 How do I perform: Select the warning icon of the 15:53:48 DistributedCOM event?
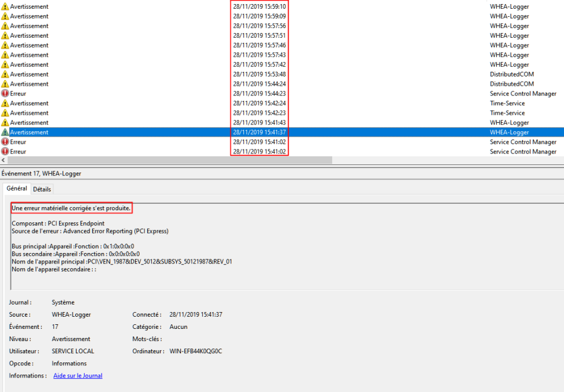(x=5, y=74)
